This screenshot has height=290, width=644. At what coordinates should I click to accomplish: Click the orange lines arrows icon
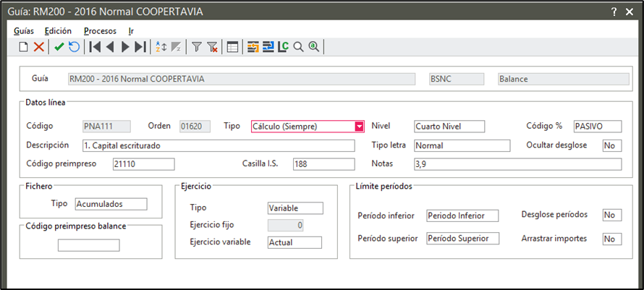253,47
